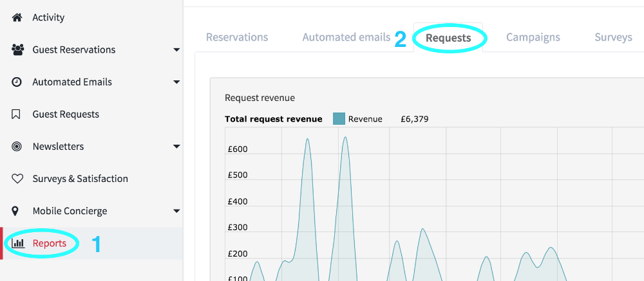The width and height of the screenshot is (644, 281).
Task: Switch to the Automated emails tab
Action: (346, 37)
